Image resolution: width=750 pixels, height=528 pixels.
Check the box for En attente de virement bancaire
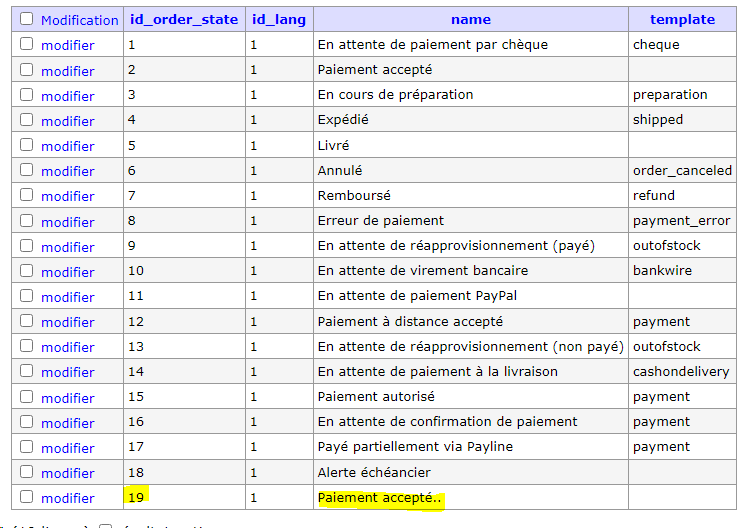[x=26, y=271]
